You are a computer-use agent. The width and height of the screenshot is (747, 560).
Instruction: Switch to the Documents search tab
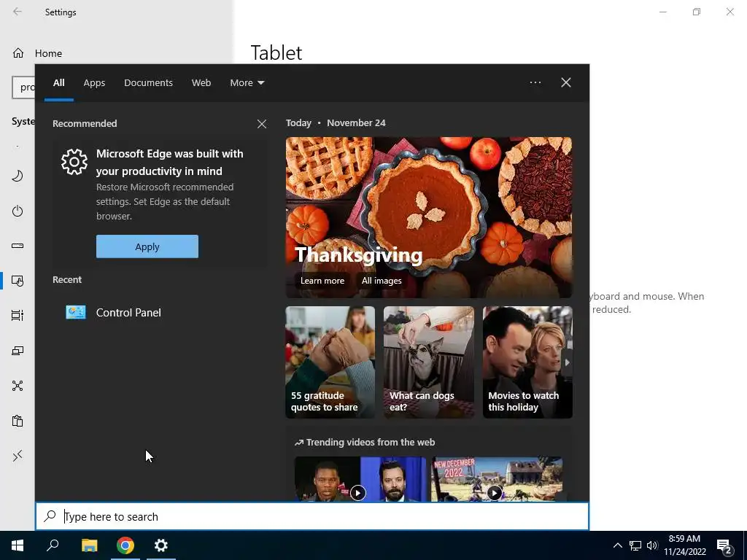(x=148, y=83)
